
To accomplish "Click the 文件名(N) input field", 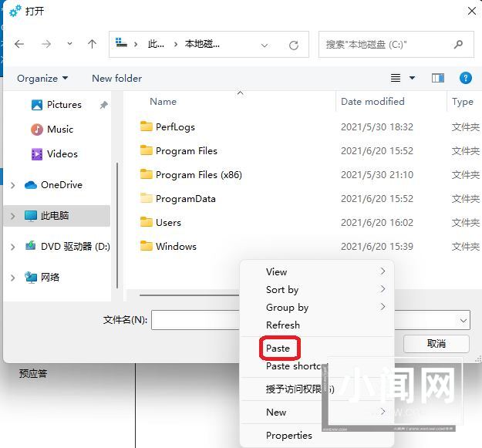I will 196,320.
